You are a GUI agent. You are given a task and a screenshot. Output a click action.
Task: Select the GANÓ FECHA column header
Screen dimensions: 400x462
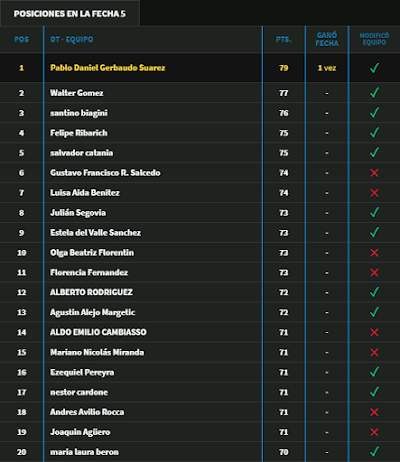pyautogui.click(x=327, y=39)
